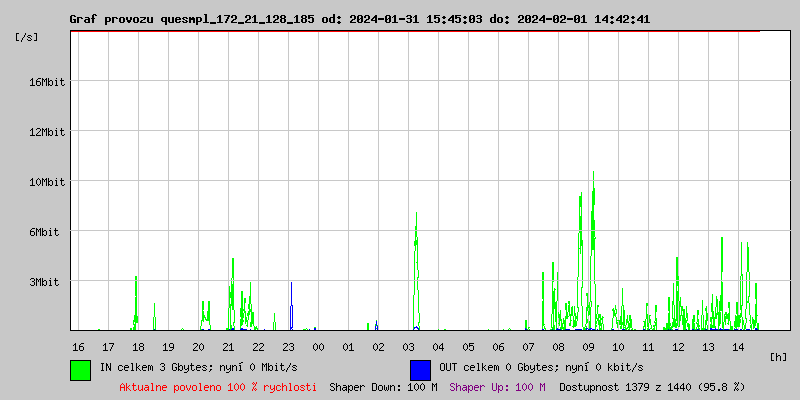This screenshot has height=400, width=800.
Task: Select the 12Mbit y-axis label
Action: (x=46, y=132)
